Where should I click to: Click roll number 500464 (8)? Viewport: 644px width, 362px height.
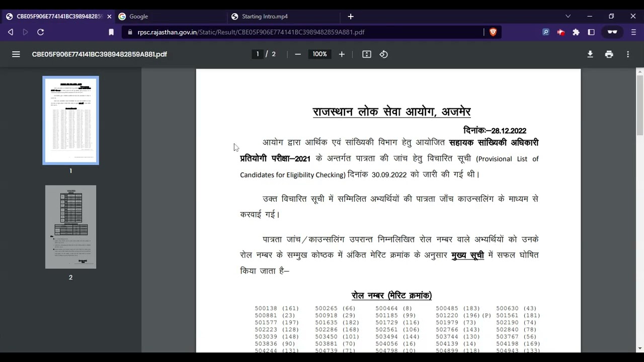394,309
